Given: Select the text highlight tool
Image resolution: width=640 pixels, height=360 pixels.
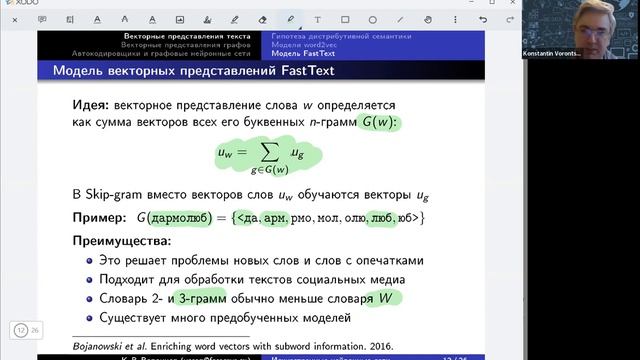Looking at the screenshot, I should pyautogui.click(x=70, y=20).
